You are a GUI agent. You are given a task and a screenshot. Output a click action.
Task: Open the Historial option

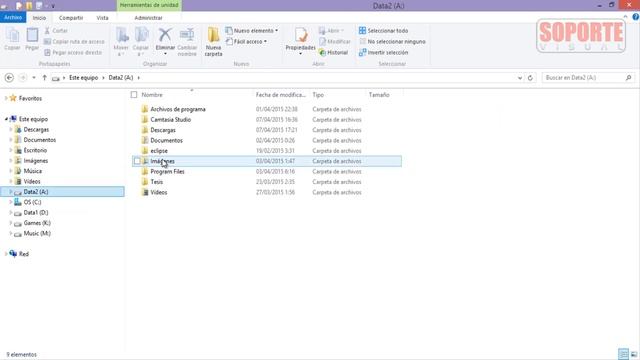[x=333, y=53]
